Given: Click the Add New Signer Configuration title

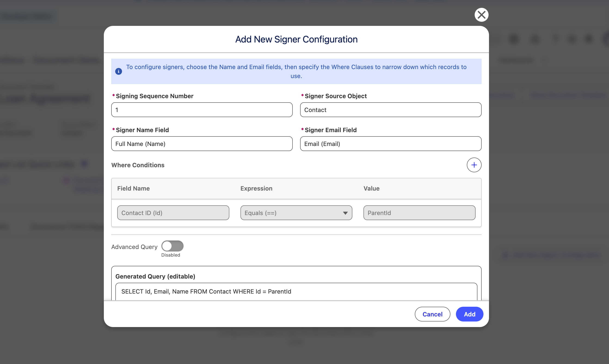Looking at the screenshot, I should pos(296,39).
